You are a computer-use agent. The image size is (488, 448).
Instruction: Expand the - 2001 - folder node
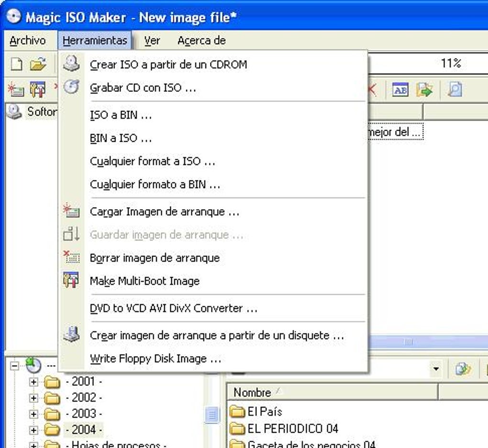(x=33, y=381)
